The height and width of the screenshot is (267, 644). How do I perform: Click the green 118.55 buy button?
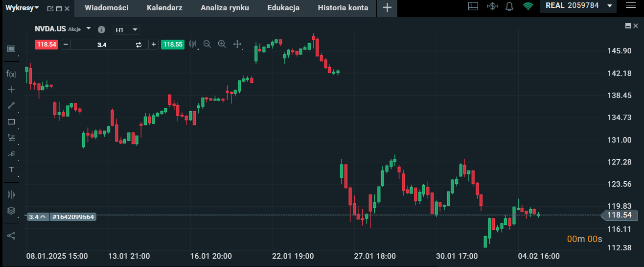click(x=173, y=45)
